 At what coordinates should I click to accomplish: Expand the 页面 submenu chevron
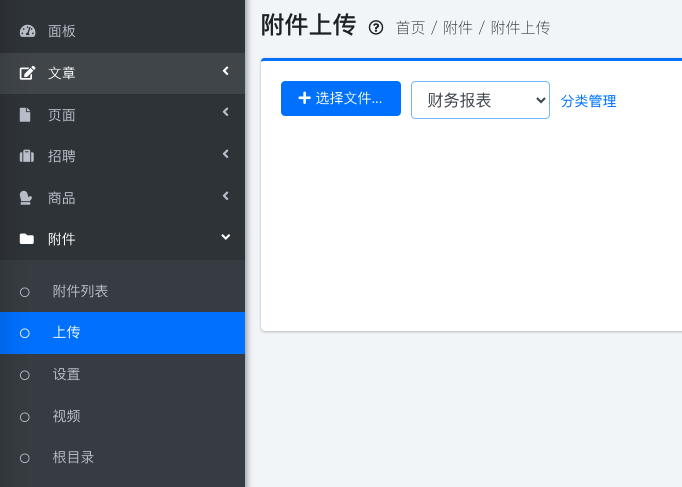[225, 112]
